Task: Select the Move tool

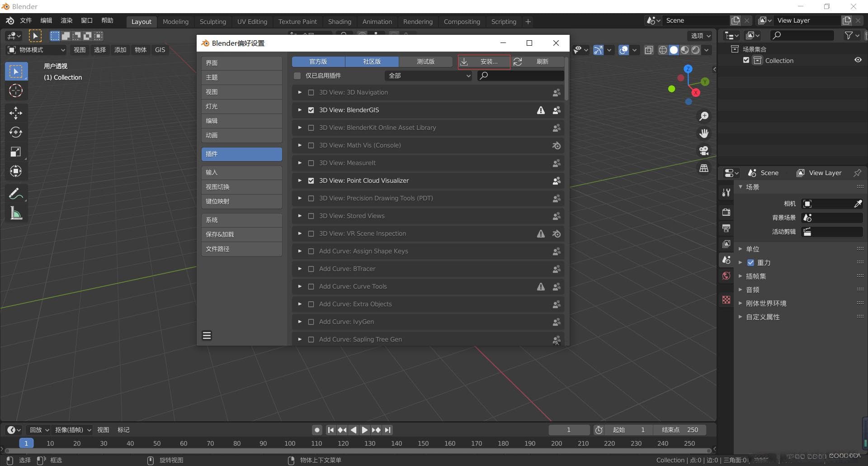Action: click(x=16, y=113)
